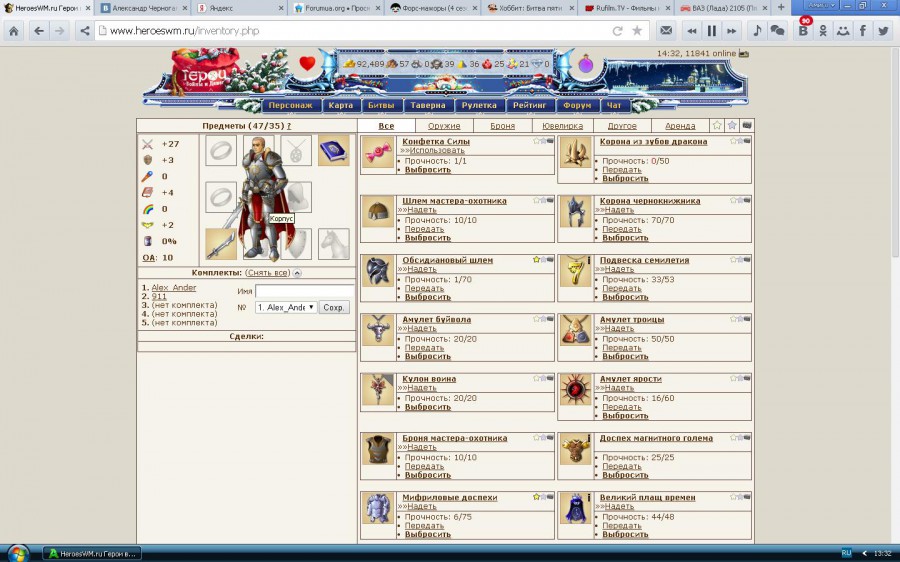
Task: Toggle favorite star on Амулет троицы
Action: [734, 319]
